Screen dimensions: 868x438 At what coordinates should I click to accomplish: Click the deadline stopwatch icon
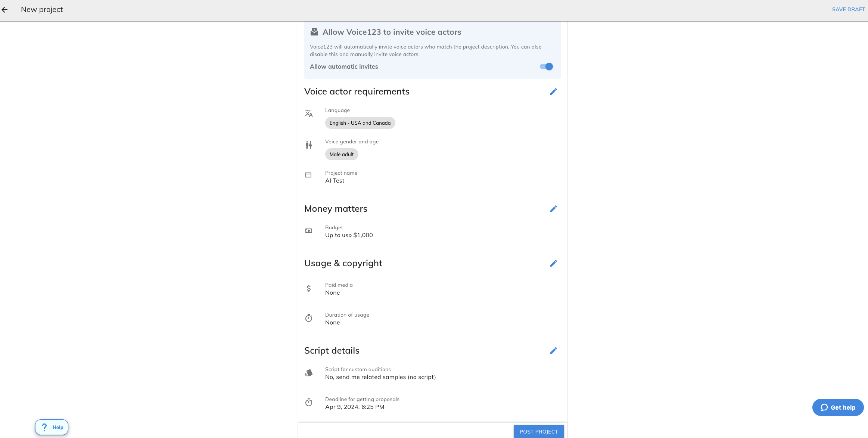pyautogui.click(x=309, y=403)
